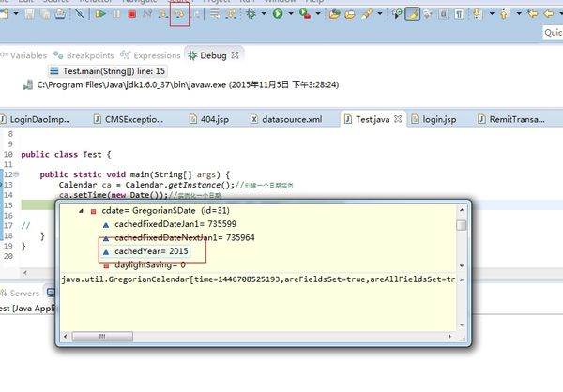Select the Test.main(String[]) line: 15 stack frame
The height and width of the screenshot is (392, 563).
(105, 70)
